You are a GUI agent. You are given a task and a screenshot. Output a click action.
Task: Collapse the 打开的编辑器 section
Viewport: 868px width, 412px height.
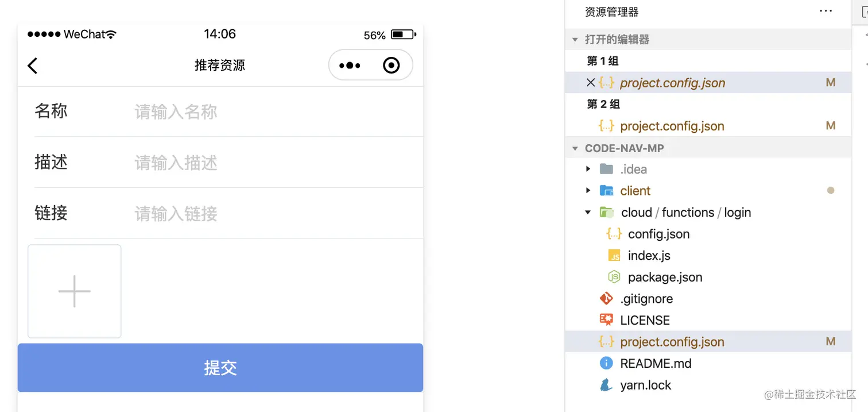[575, 40]
